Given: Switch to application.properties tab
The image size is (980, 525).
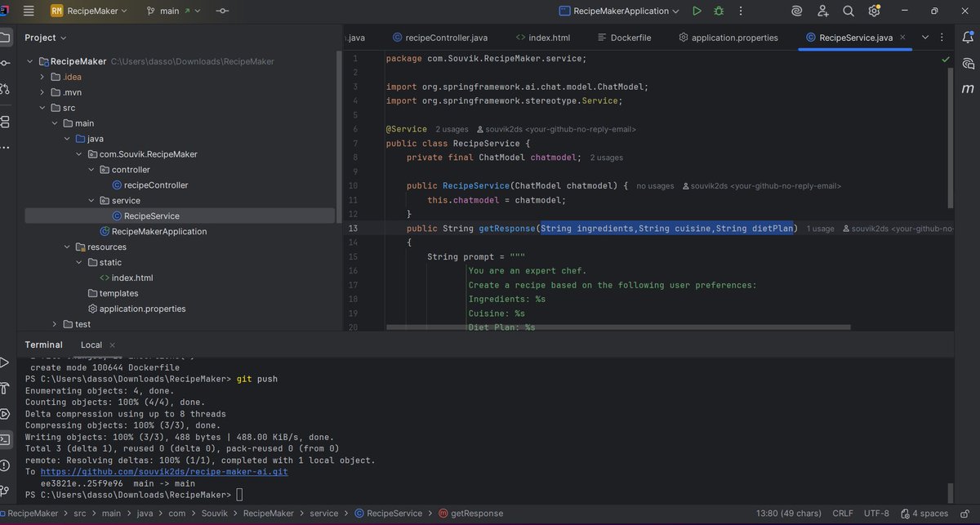Looking at the screenshot, I should point(728,38).
